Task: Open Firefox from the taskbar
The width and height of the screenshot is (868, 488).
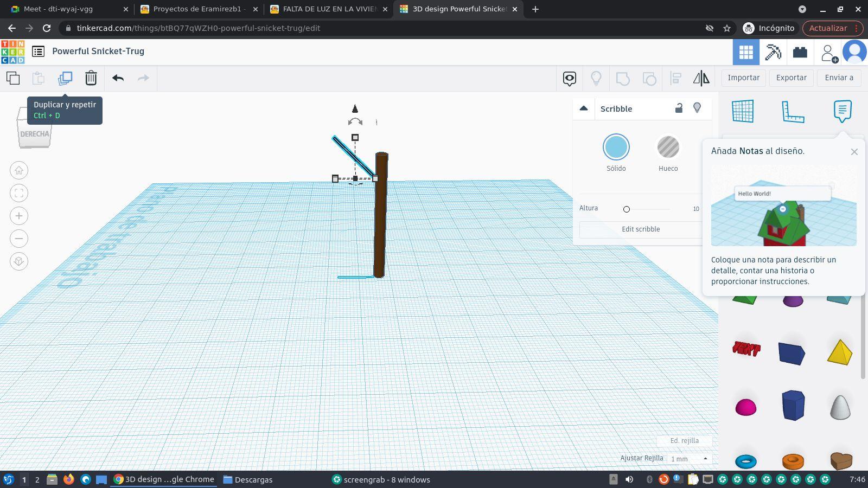Action: (x=69, y=480)
